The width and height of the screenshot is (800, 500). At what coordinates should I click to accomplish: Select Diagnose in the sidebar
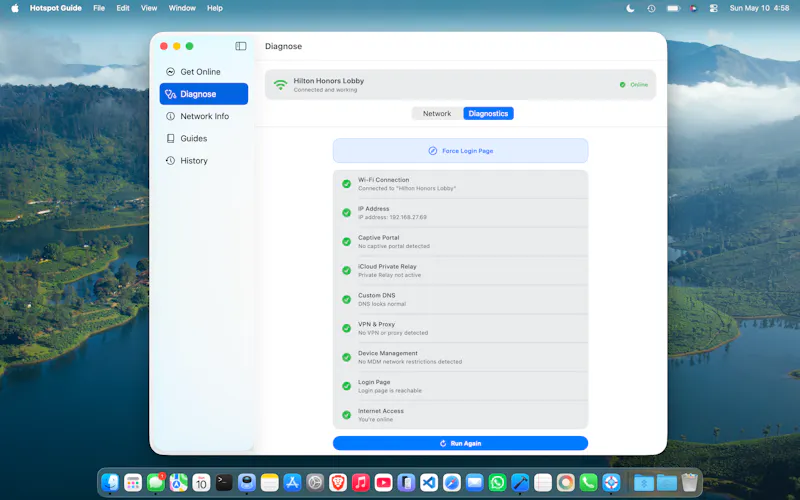tap(204, 94)
